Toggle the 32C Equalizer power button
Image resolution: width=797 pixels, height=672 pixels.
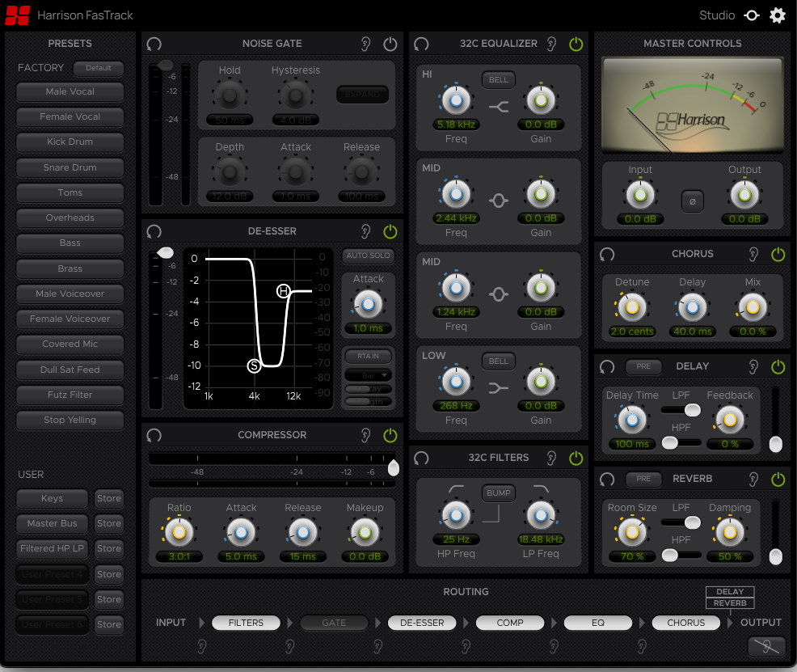pyautogui.click(x=576, y=44)
